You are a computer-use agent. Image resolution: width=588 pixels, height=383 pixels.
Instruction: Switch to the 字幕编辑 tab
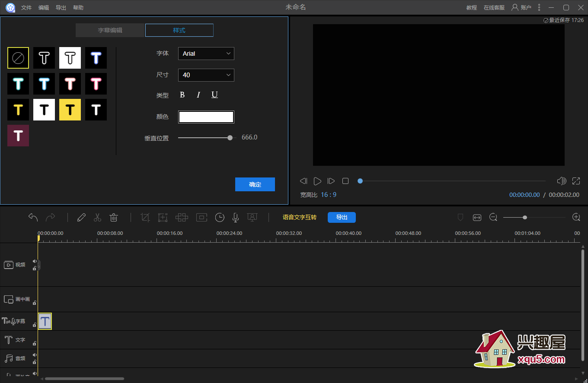pyautogui.click(x=110, y=30)
